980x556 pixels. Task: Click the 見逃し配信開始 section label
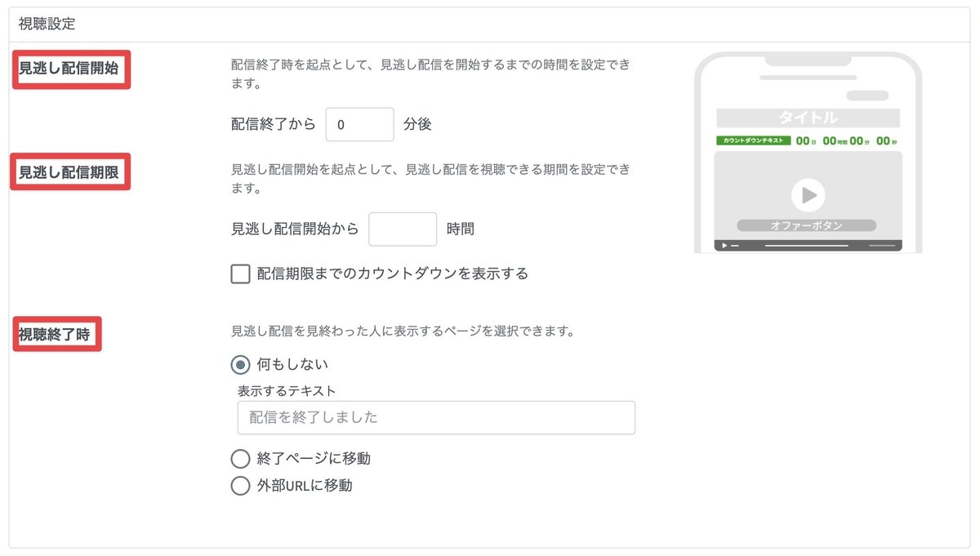[x=69, y=69]
